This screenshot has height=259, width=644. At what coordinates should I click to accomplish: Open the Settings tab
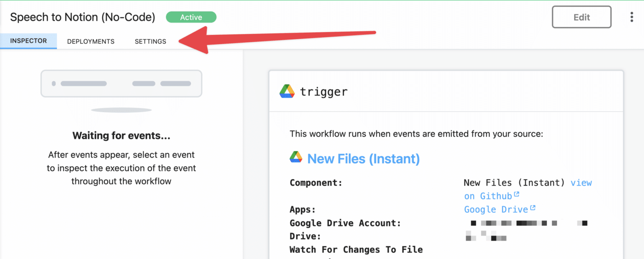coord(150,41)
